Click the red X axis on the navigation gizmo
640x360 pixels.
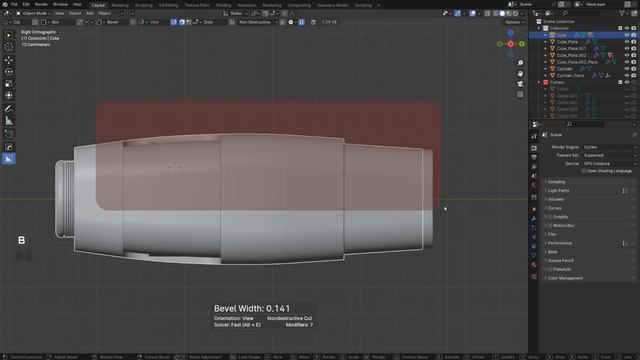pyautogui.click(x=511, y=44)
